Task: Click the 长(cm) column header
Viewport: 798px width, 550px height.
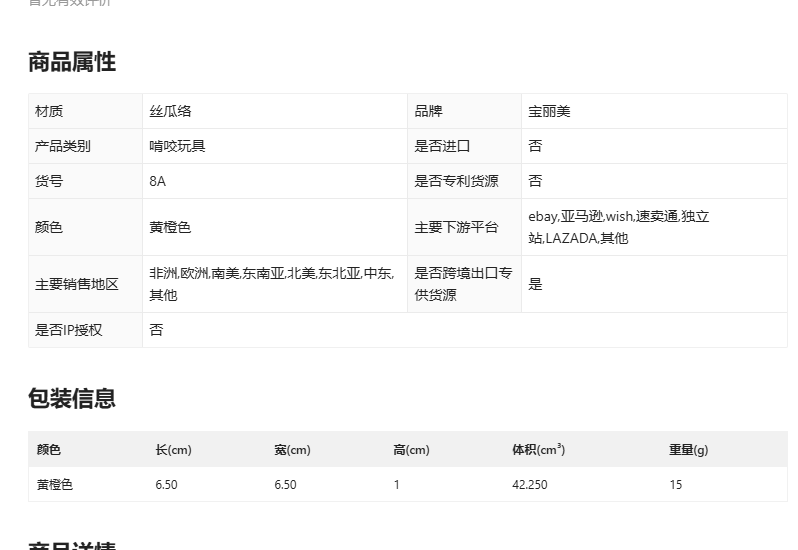Action: coord(173,450)
